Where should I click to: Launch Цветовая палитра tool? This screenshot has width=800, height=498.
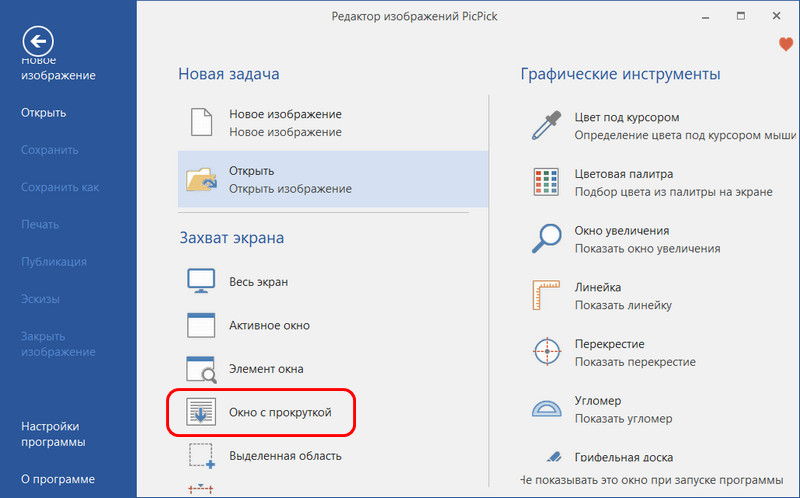[x=623, y=174]
